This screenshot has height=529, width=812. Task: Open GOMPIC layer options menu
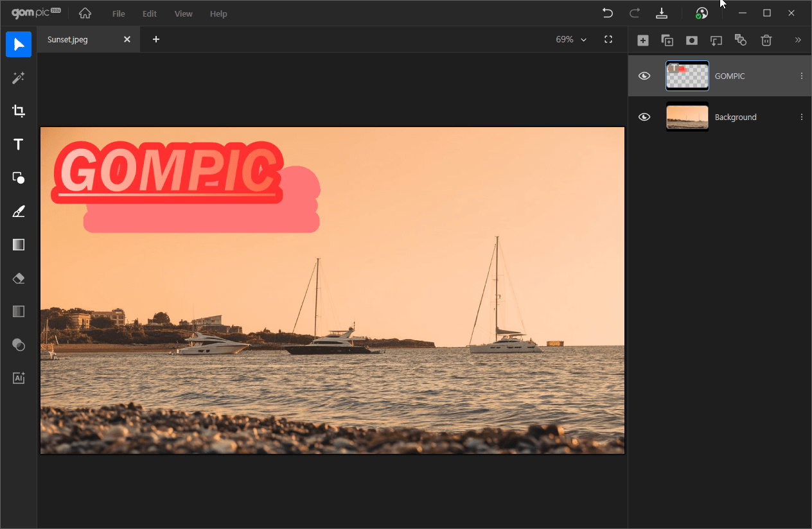(x=801, y=76)
